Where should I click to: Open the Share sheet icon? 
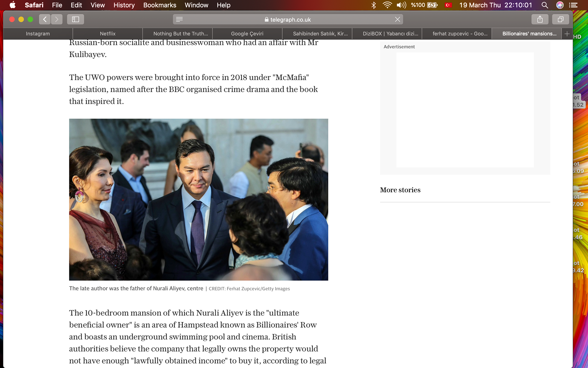coord(540,19)
